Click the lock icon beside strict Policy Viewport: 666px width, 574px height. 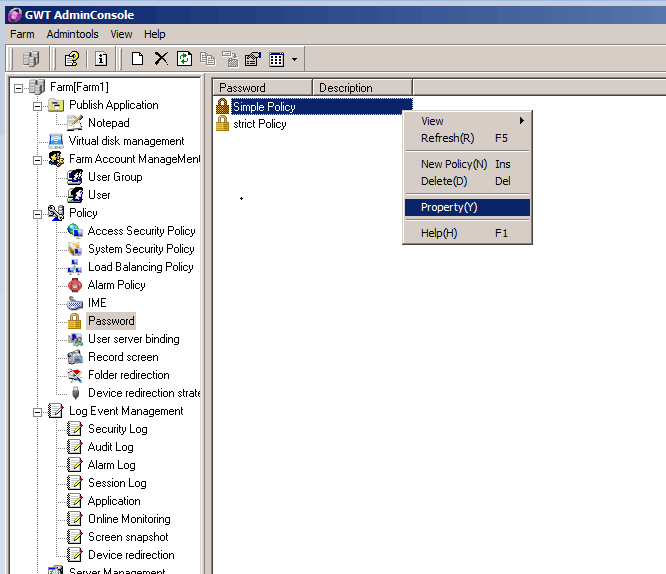pyautogui.click(x=222, y=124)
